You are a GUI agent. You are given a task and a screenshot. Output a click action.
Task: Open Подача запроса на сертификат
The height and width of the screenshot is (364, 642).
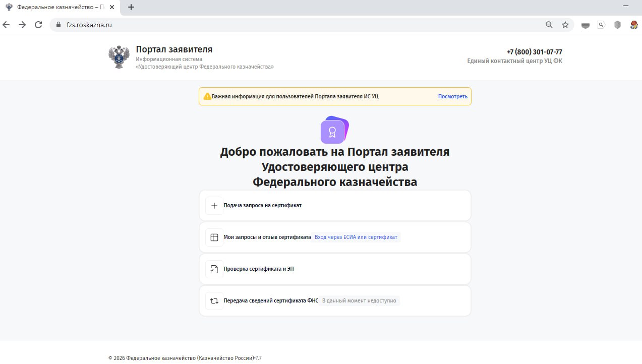335,206
